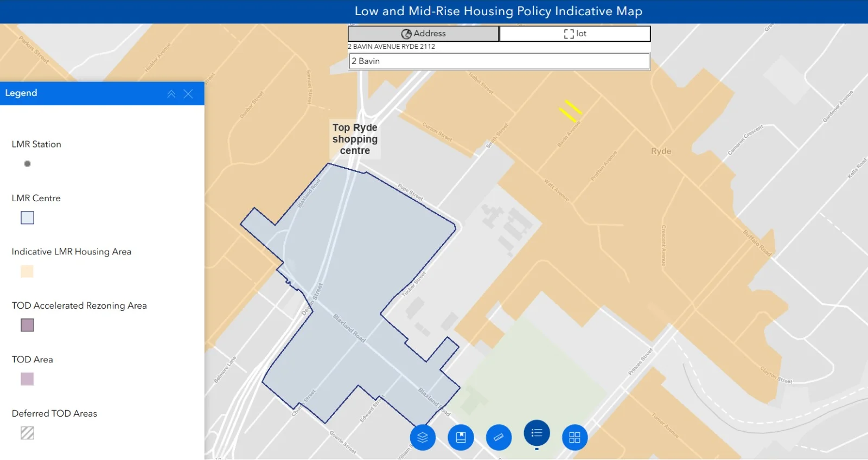The image size is (868, 460).
Task: Select suggestion 2 BAVIN AVENUE RYDE 2112
Action: (x=392, y=47)
